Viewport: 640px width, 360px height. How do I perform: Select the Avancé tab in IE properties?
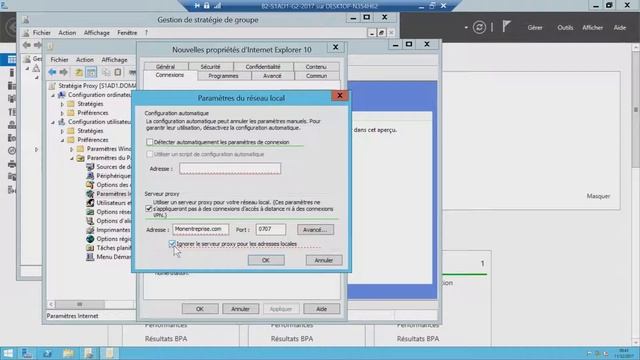pyautogui.click(x=272, y=76)
